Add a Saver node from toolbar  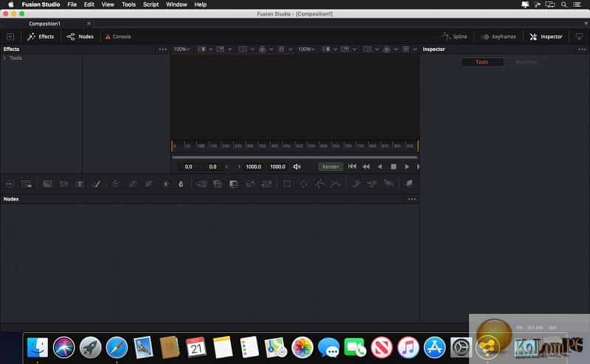(x=27, y=184)
